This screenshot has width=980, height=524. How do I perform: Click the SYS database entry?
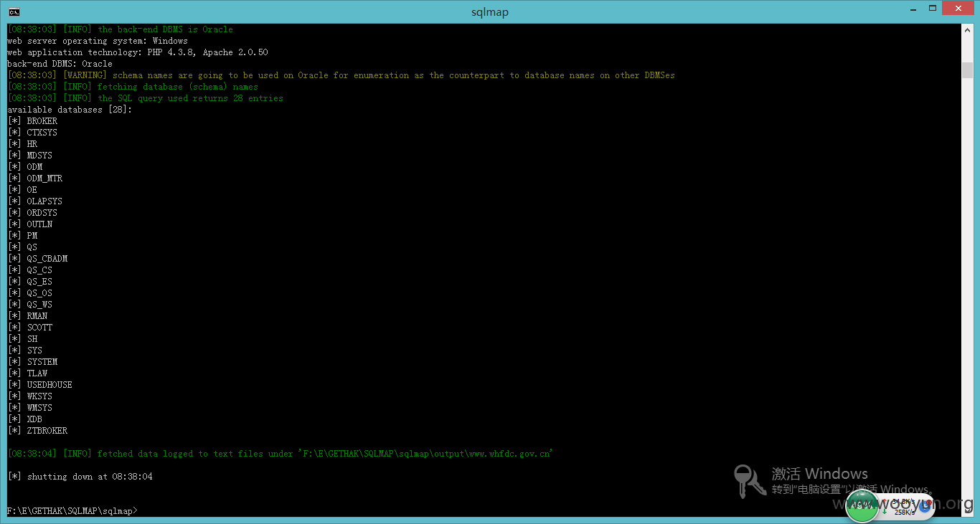pos(25,351)
